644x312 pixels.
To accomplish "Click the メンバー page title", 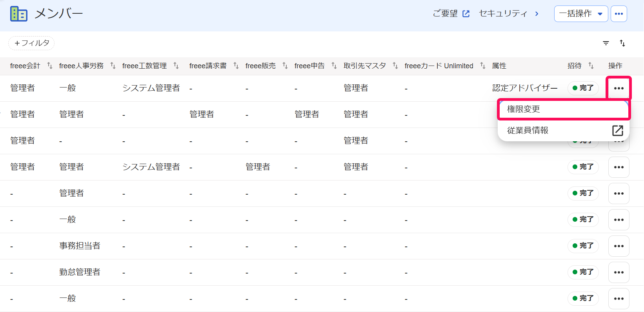I will [x=59, y=14].
